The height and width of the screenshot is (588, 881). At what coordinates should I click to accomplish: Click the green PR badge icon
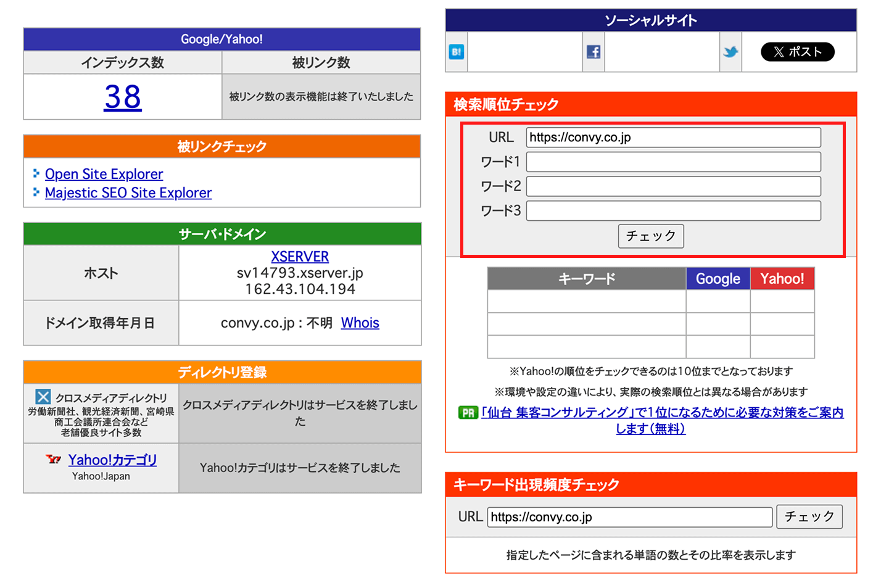click(x=468, y=413)
